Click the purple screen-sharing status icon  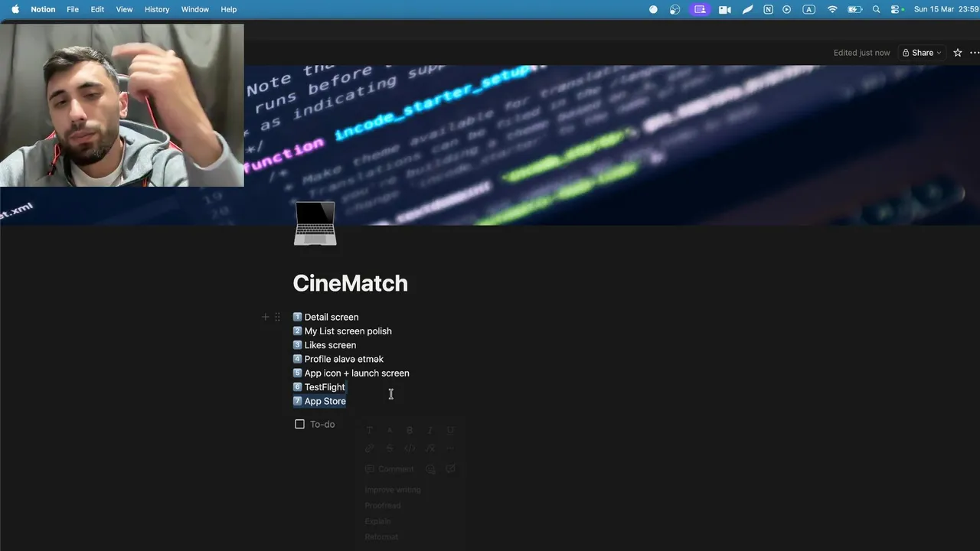pyautogui.click(x=700, y=9)
